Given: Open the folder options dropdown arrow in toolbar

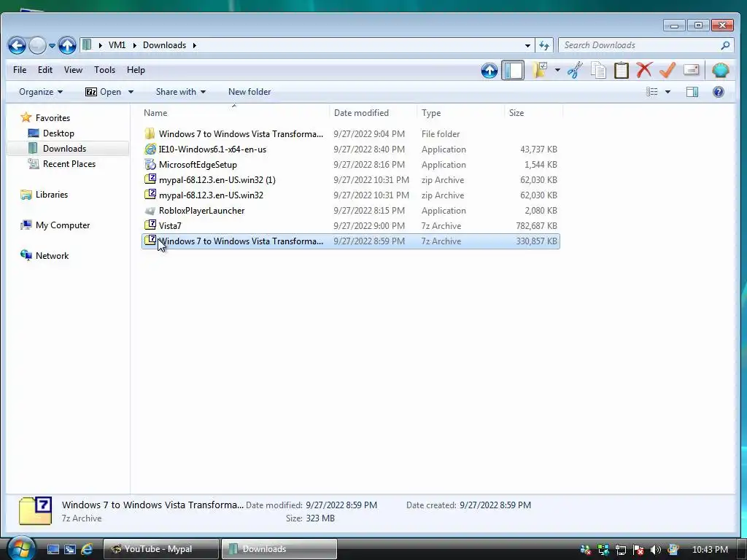Looking at the screenshot, I should click(557, 71).
